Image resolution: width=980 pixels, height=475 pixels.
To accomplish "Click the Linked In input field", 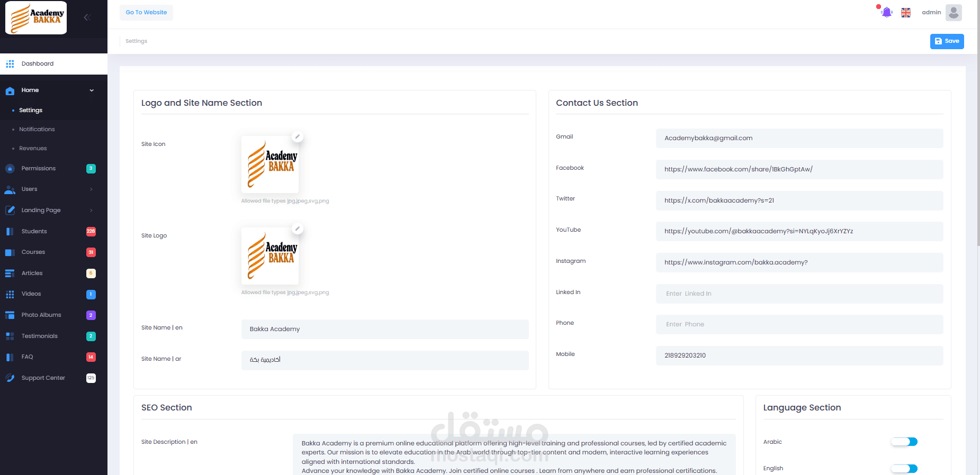I will [x=799, y=294].
